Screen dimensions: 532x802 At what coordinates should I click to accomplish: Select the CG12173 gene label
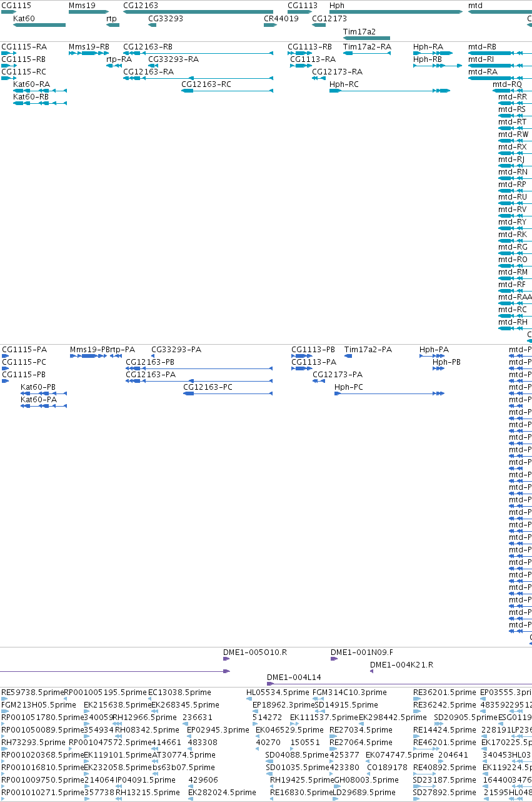(329, 19)
